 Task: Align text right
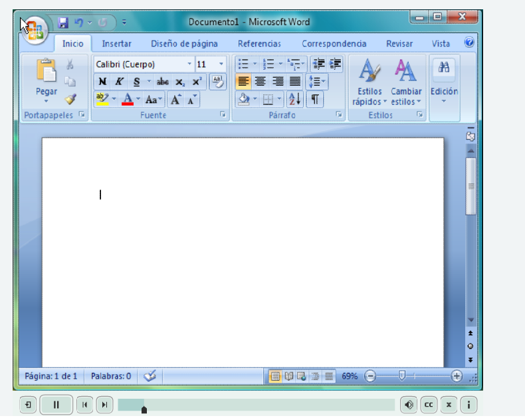pyautogui.click(x=278, y=81)
